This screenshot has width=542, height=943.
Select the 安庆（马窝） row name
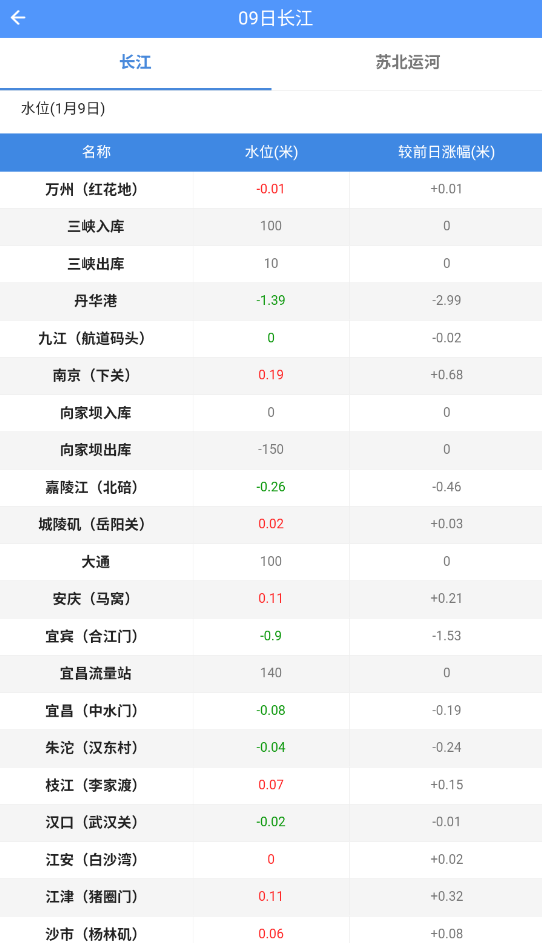tap(92, 599)
